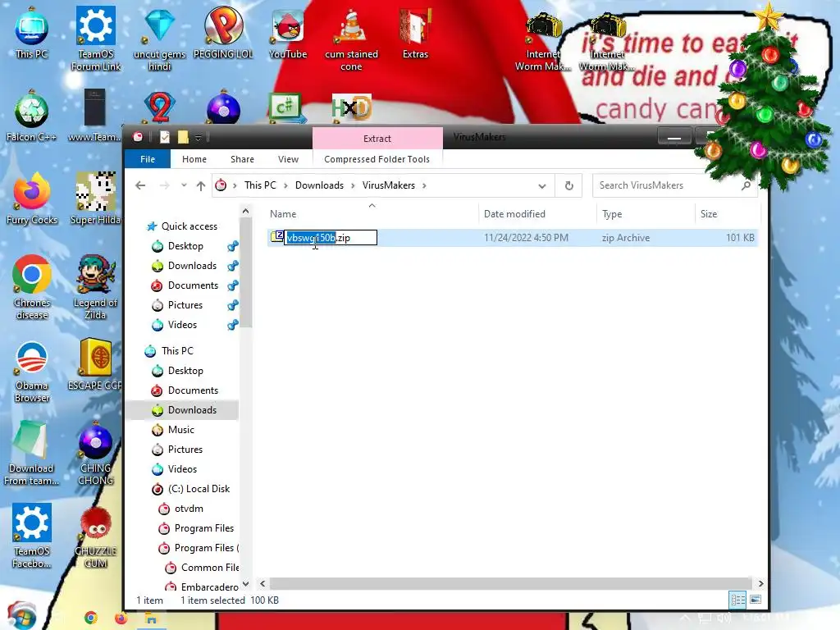Screen dimensions: 840x630
Task: Expand address bar history dropdown
Action: coord(542,186)
